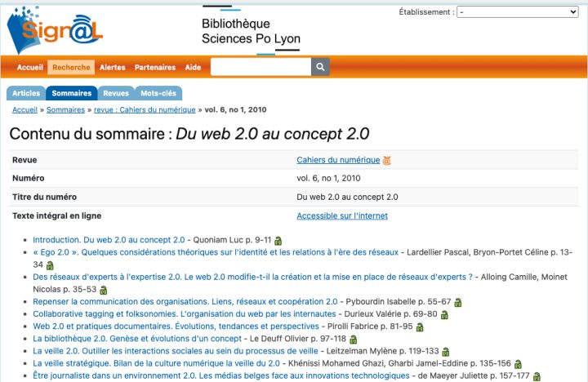The height and width of the screenshot is (382, 588).
Task: Open 'La bibliothèque 2.0' article link
Action: 137,339
